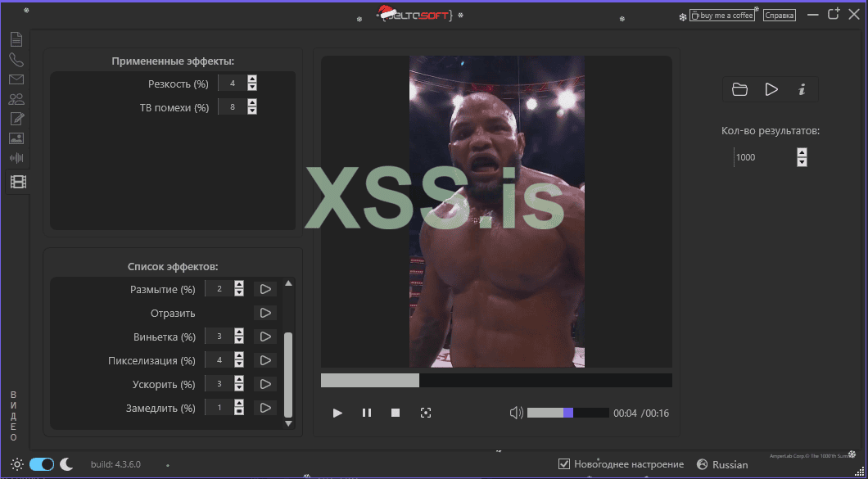868x479 pixels.
Task: Open the note editing section
Action: tap(16, 119)
